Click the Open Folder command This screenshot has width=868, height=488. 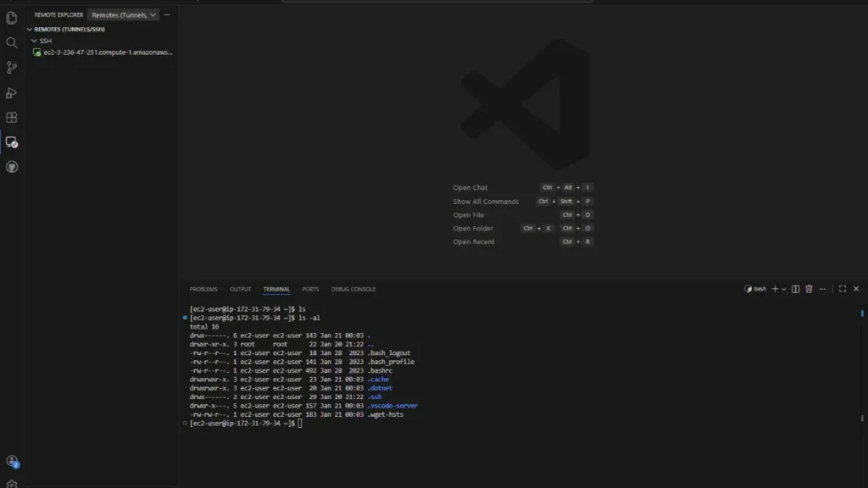pyautogui.click(x=472, y=229)
